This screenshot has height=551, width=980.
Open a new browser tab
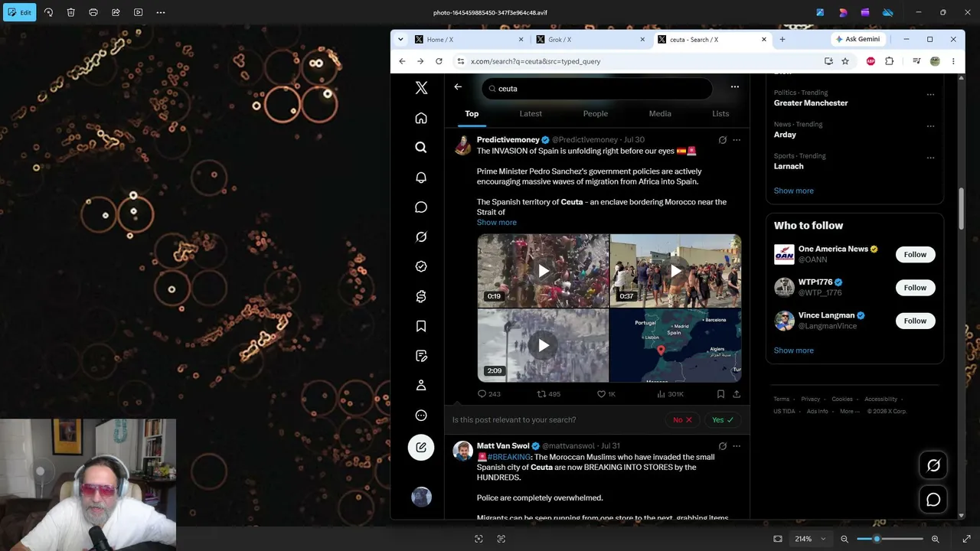(x=782, y=39)
